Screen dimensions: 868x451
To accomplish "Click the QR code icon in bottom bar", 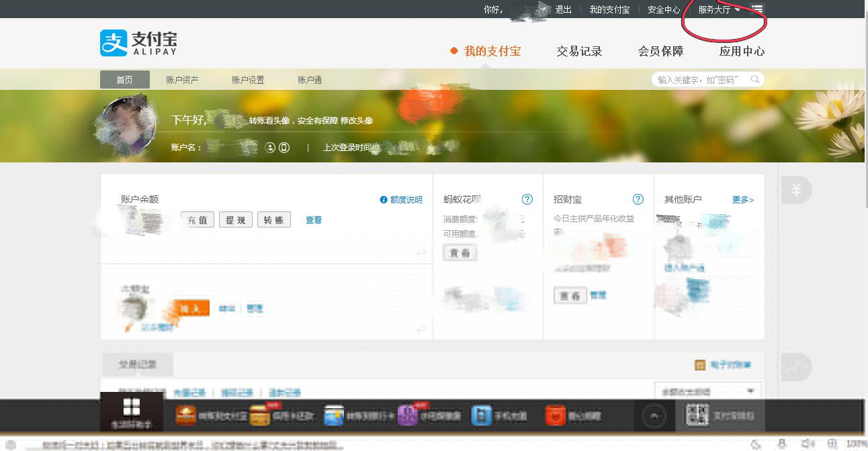I will 697,415.
